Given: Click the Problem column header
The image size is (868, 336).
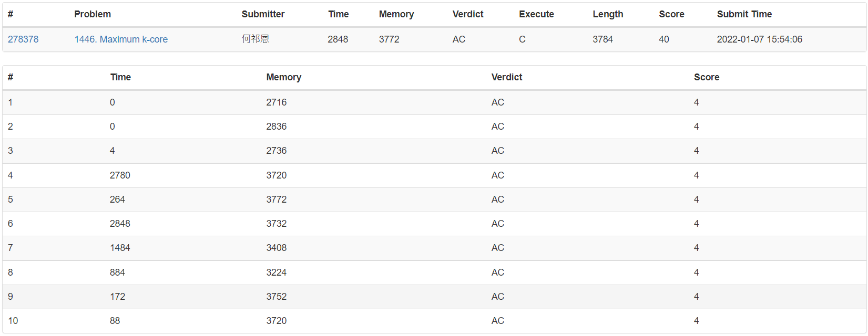Looking at the screenshot, I should (x=93, y=14).
